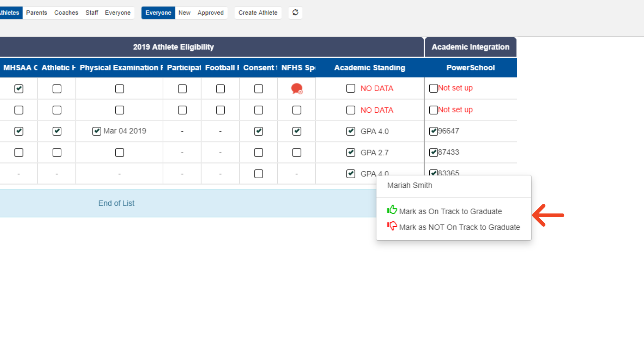Click the Create Athlete button
The height and width of the screenshot is (362, 644).
click(258, 13)
